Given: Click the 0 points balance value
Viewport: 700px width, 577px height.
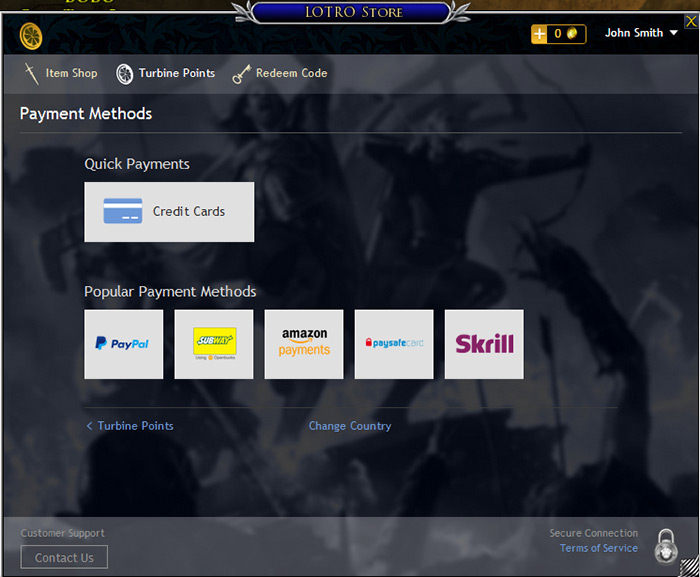Looking at the screenshot, I should (x=558, y=34).
